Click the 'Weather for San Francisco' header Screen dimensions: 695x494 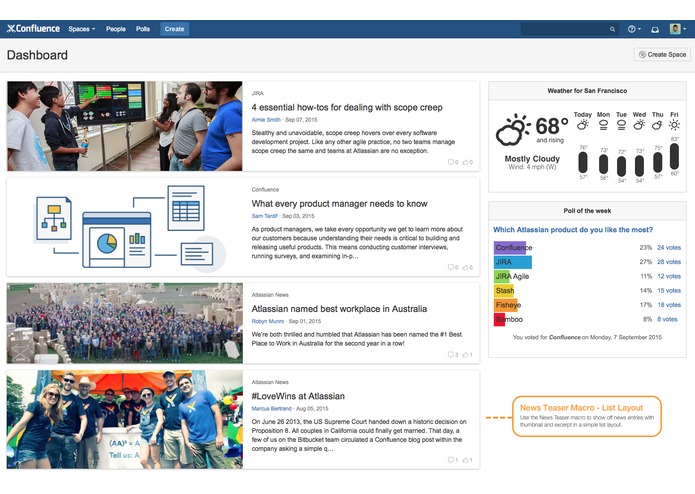click(x=587, y=91)
